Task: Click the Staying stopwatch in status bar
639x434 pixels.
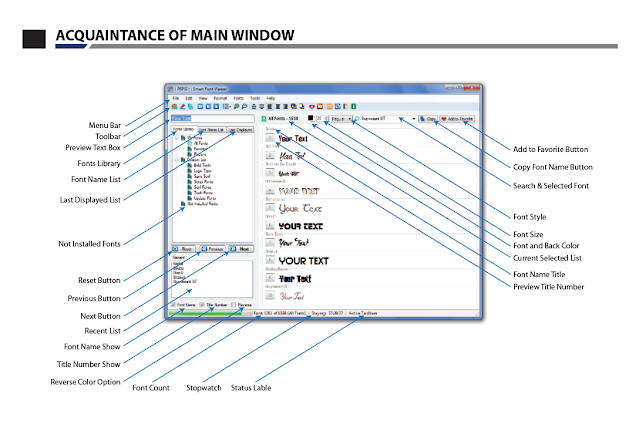Action: coord(327,313)
